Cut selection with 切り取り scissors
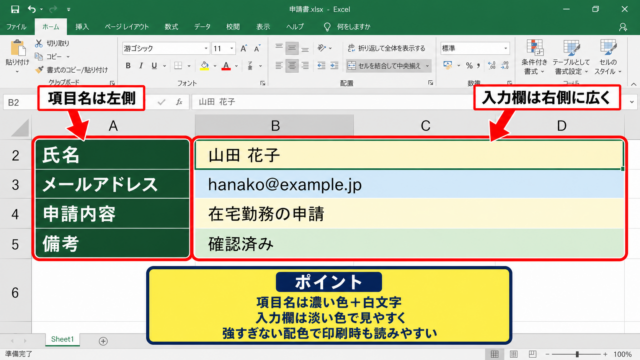Image resolution: width=640 pixels, height=360 pixels. [x=52, y=43]
